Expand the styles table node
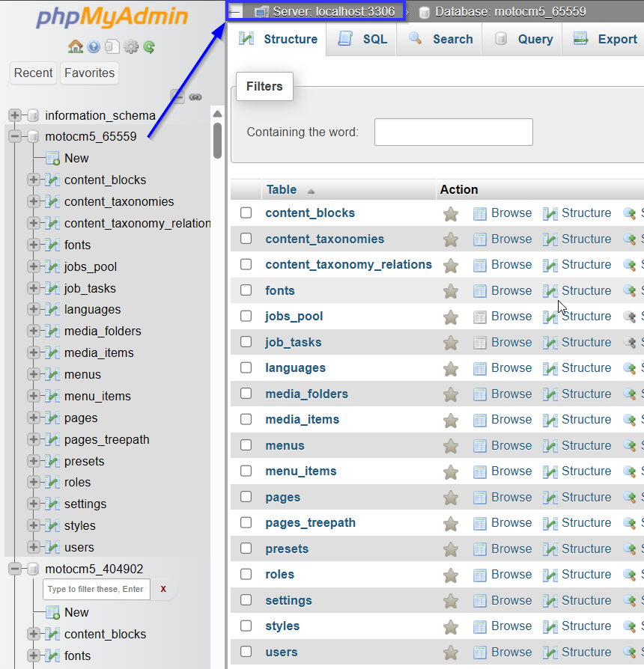Screen dimensions: 644x669 (x=33, y=525)
